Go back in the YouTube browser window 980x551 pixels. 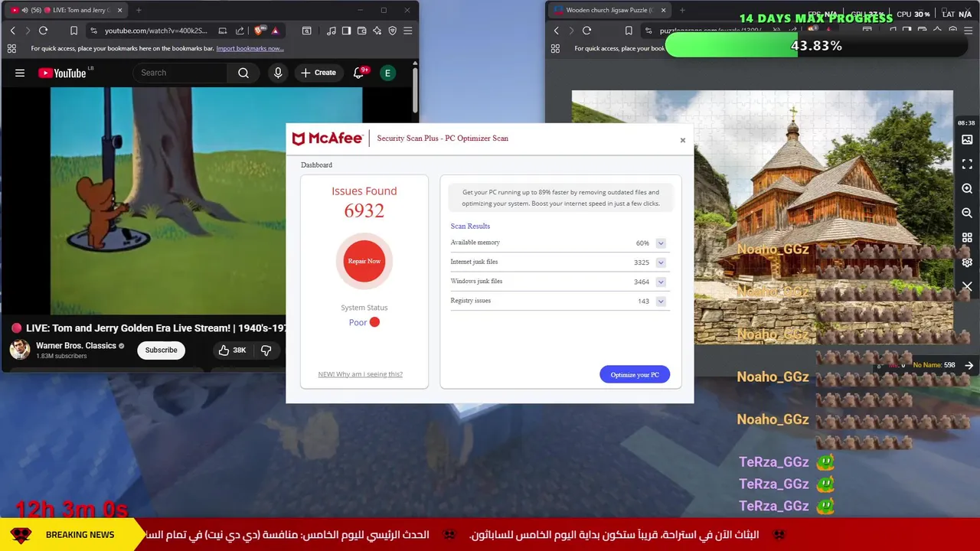tap(12, 31)
